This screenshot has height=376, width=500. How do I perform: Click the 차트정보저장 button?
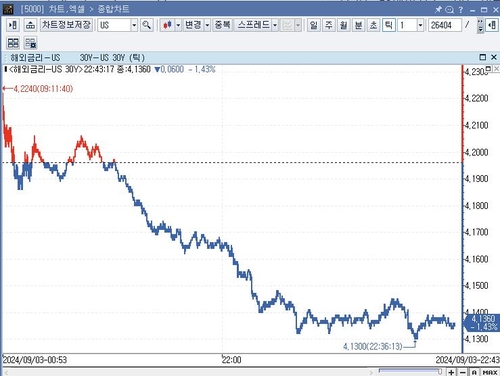66,25
